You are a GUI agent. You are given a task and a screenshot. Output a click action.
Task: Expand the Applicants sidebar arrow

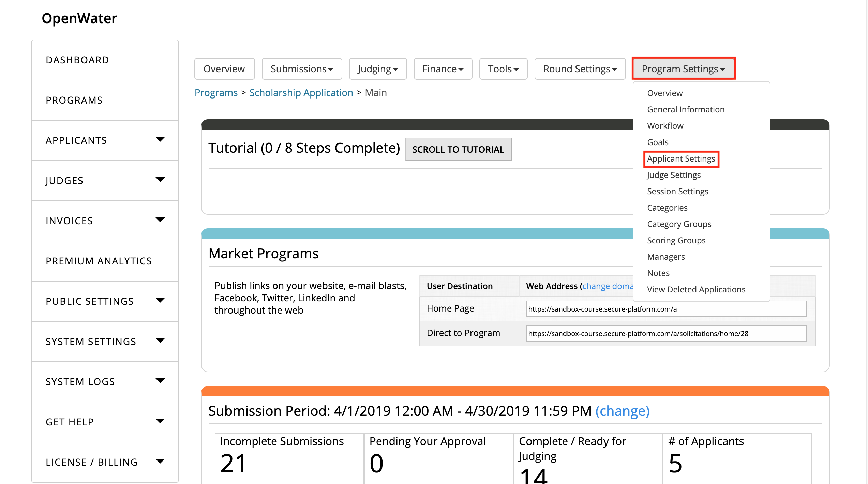pyautogui.click(x=160, y=139)
